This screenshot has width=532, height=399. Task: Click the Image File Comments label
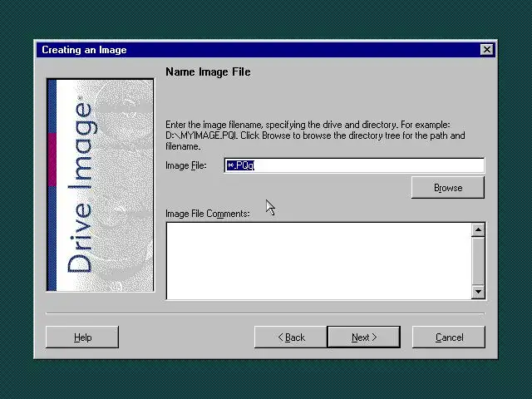pyautogui.click(x=208, y=214)
